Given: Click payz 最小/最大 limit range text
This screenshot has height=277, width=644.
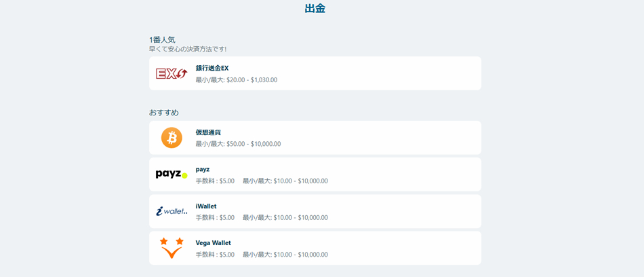Looking at the screenshot, I should click(285, 181).
